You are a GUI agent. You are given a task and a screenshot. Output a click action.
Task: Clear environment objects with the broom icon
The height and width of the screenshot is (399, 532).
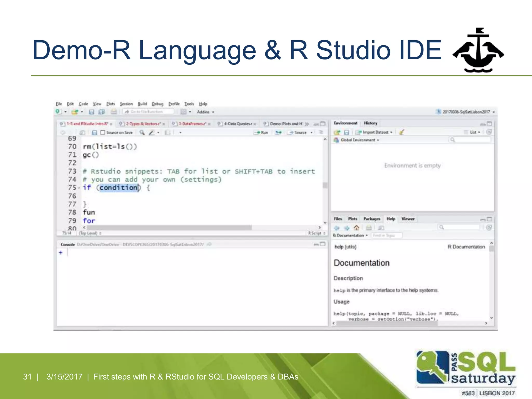tap(402, 132)
